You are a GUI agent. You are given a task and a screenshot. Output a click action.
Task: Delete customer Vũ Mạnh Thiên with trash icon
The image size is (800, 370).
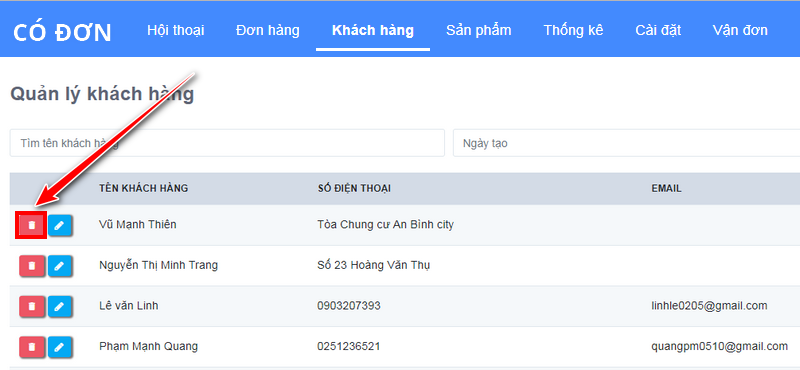coord(32,225)
